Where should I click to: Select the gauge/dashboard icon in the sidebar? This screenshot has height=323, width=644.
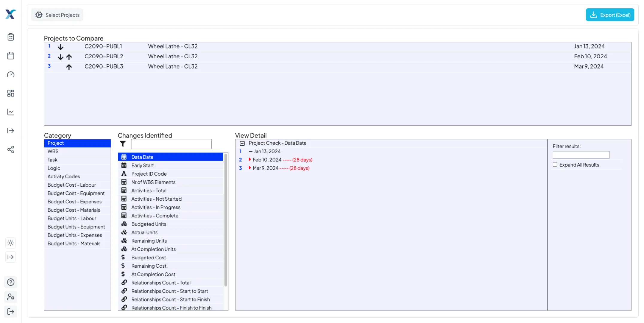[x=10, y=74]
